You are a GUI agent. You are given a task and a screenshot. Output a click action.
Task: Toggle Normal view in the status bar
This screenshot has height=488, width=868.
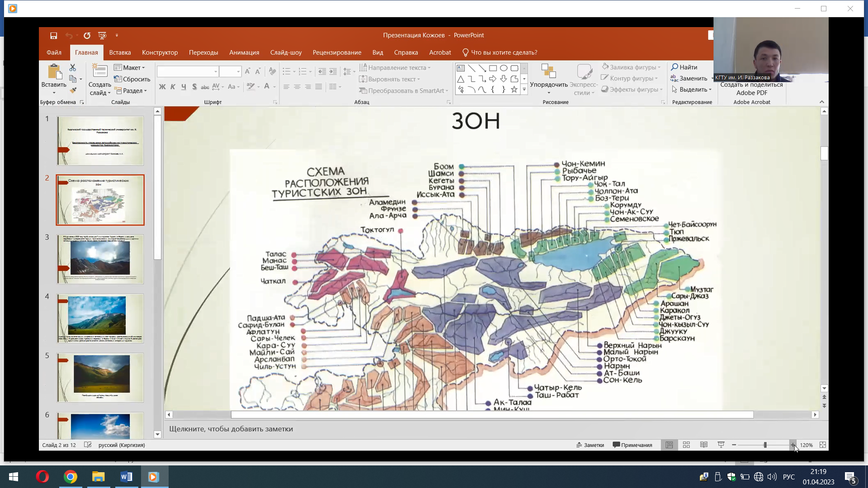point(669,445)
